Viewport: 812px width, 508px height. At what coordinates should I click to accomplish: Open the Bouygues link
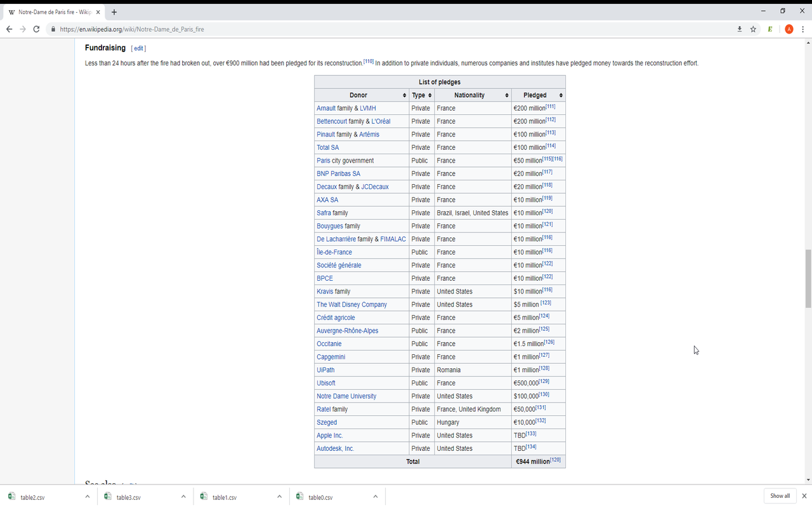[x=330, y=226]
